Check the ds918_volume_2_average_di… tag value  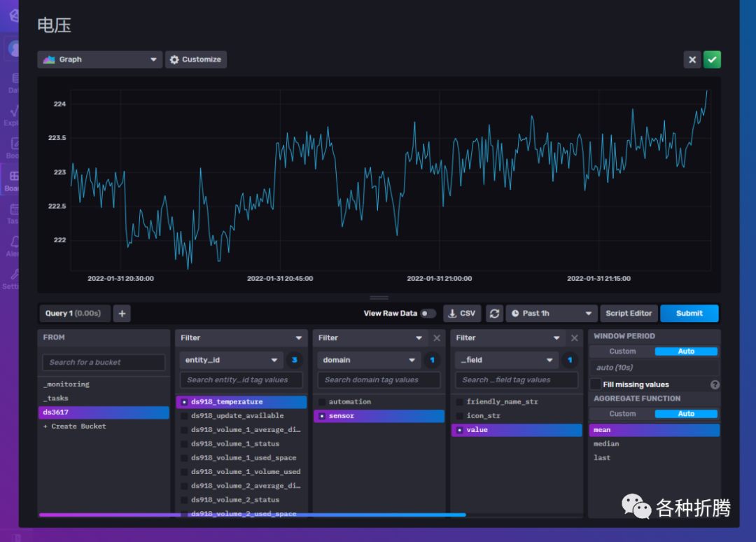(x=241, y=485)
